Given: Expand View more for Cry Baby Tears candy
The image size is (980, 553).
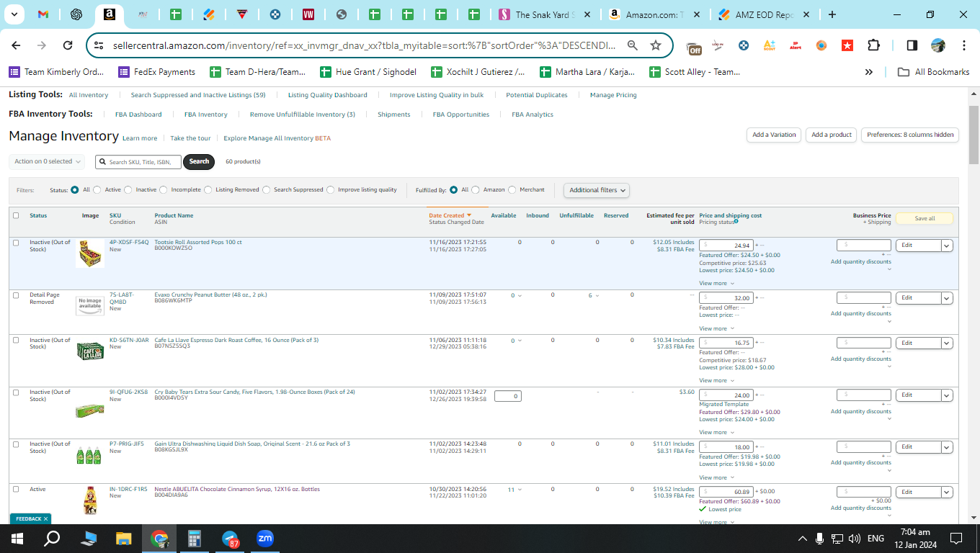Looking at the screenshot, I should click(717, 433).
